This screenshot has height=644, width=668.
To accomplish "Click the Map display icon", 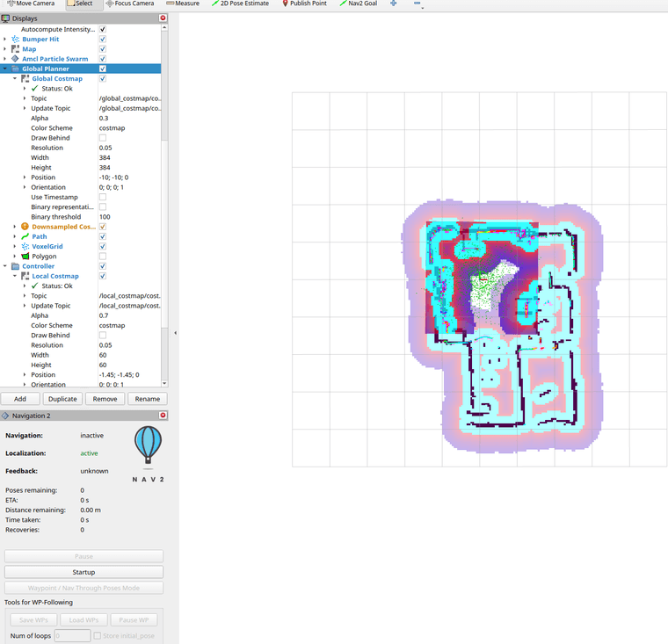I will pos(15,49).
